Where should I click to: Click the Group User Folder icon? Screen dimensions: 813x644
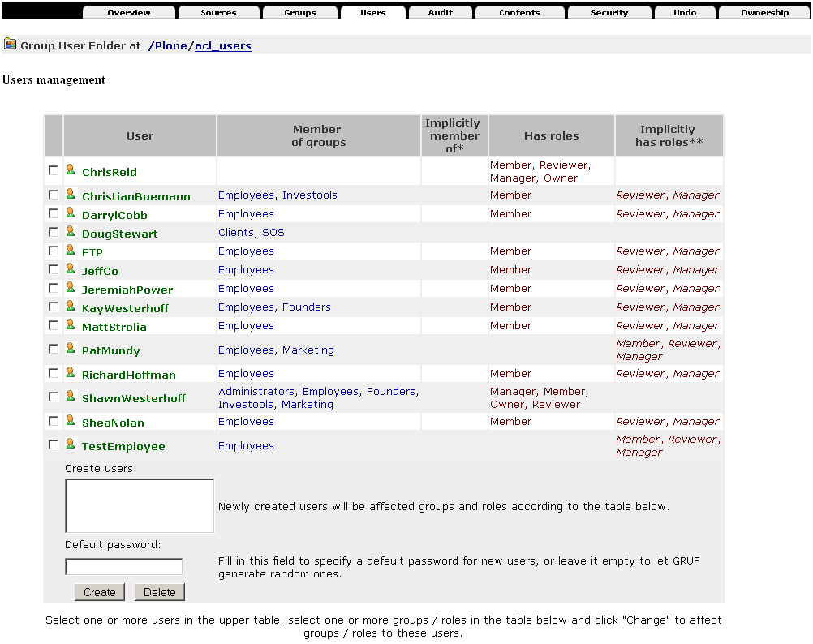pos(10,45)
